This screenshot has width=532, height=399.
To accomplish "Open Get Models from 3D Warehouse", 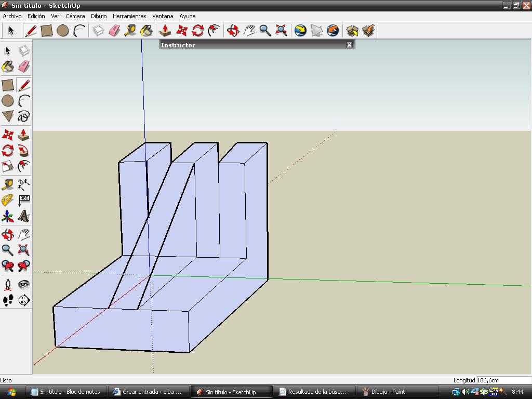I will tap(352, 31).
